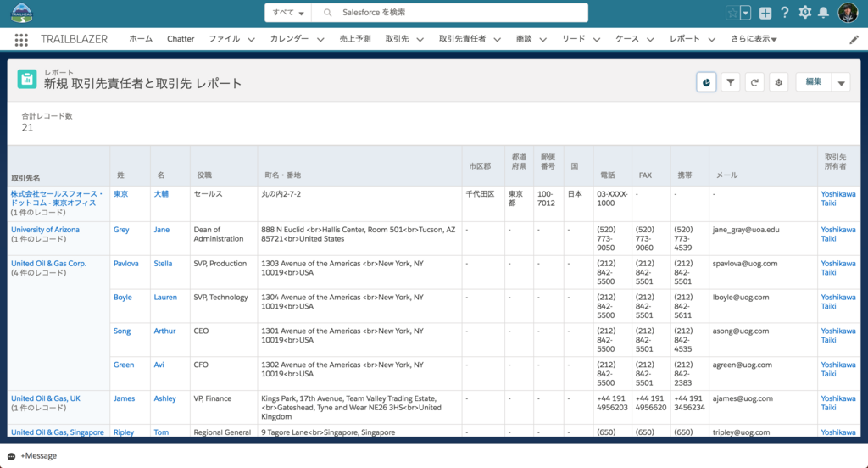The height and width of the screenshot is (468, 868).
Task: Open the 株式会社セールスフォース・ドットコム account link
Action: [x=57, y=198]
